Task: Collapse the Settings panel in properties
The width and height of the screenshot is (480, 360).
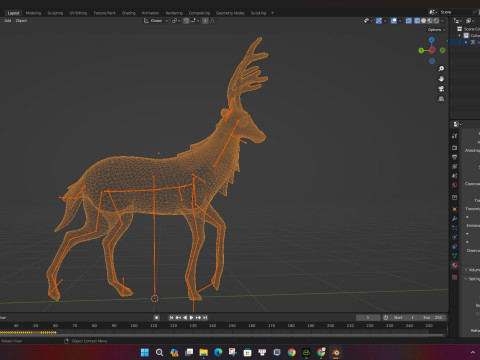Action: pyautogui.click(x=466, y=279)
